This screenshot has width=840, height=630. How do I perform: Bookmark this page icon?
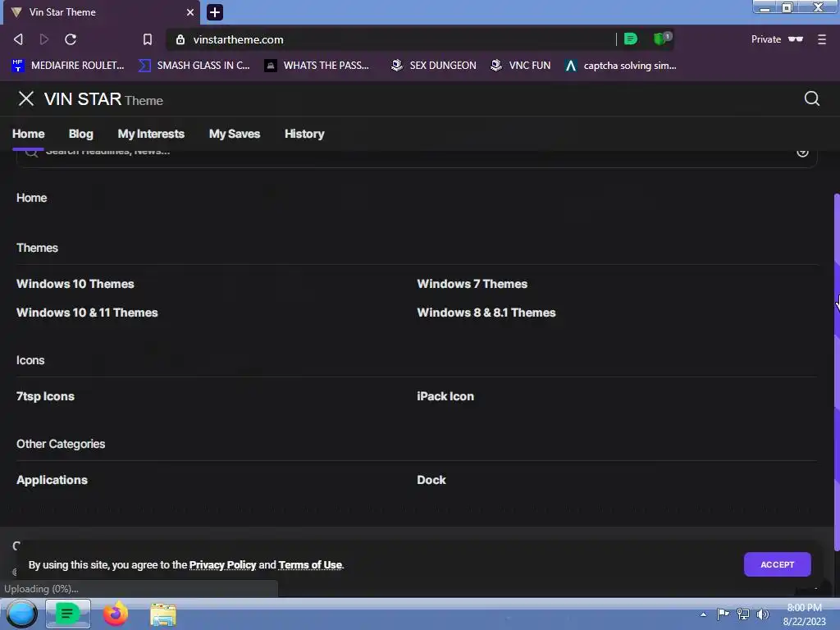pos(148,39)
